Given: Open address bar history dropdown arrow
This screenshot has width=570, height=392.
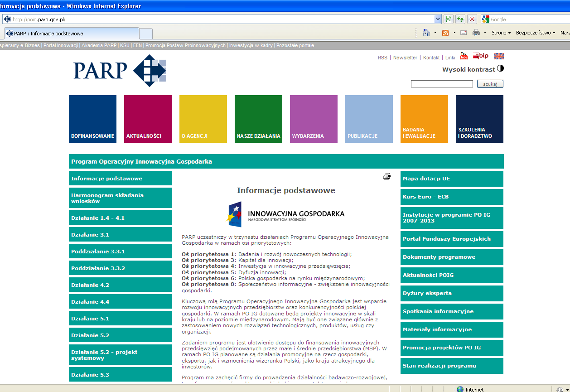Looking at the screenshot, I should [x=438, y=19].
